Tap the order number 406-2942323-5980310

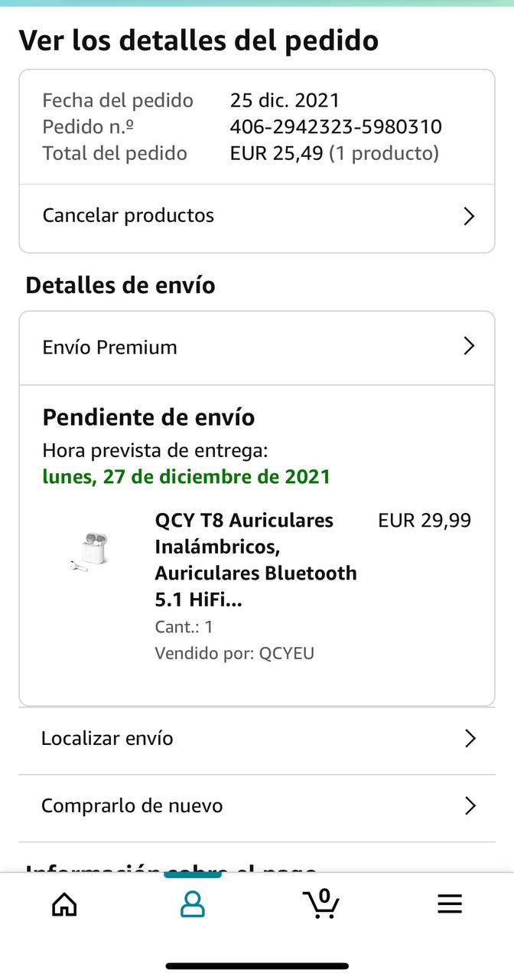point(336,127)
